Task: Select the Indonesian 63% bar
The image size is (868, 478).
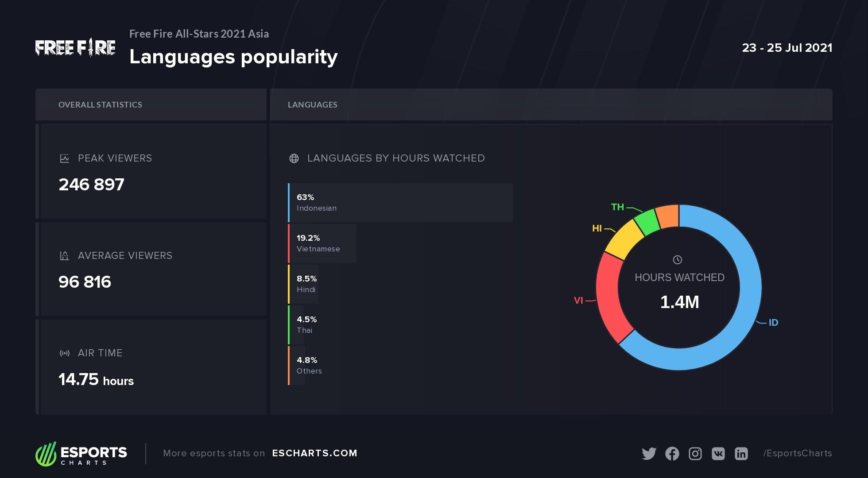Action: [400, 203]
